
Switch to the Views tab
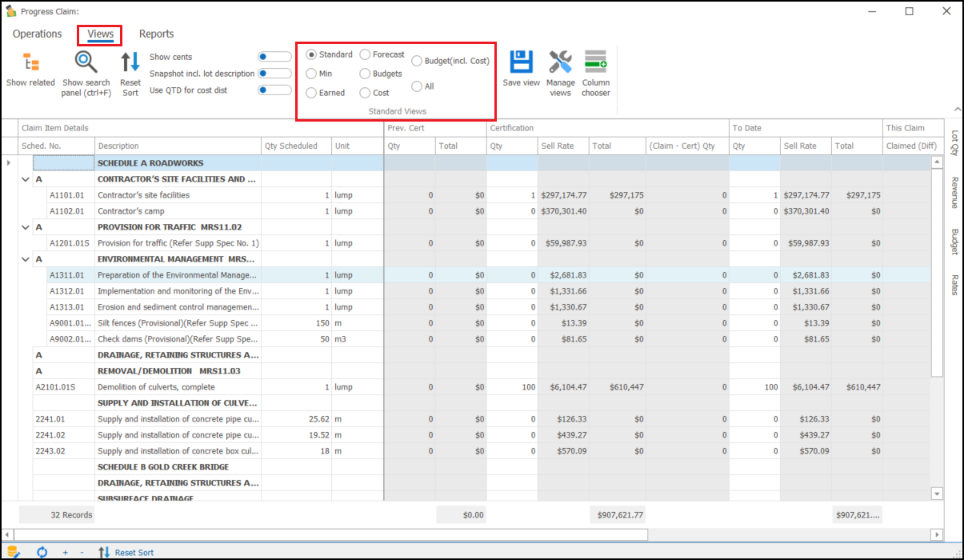100,34
